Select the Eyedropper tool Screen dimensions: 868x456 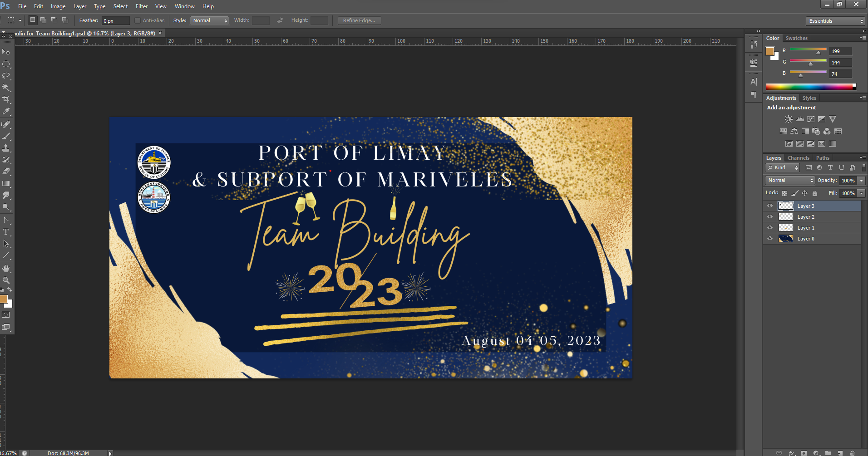point(6,111)
